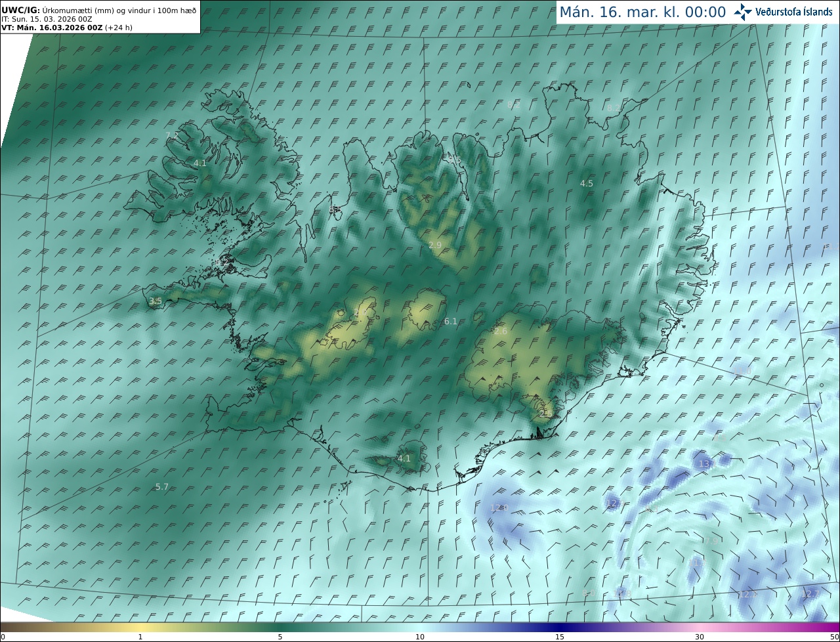Click the '10' tick label on the colour scale
Image resolution: width=840 pixels, height=642 pixels.
coord(420,637)
